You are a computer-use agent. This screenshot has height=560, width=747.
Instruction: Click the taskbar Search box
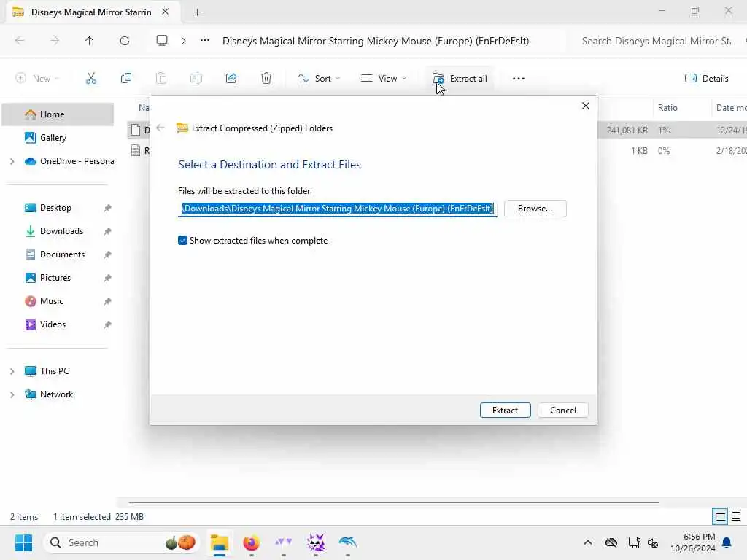click(x=122, y=542)
